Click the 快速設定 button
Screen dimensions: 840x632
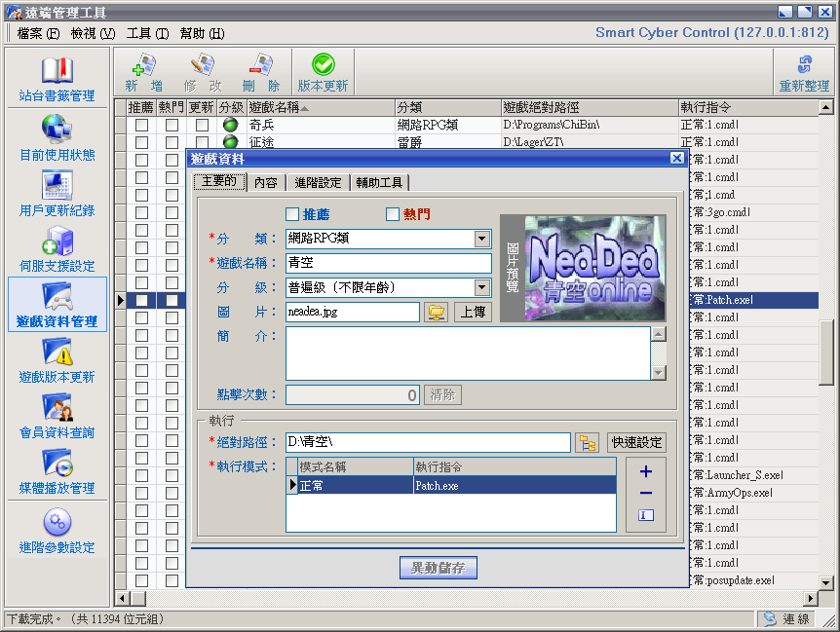coord(636,443)
